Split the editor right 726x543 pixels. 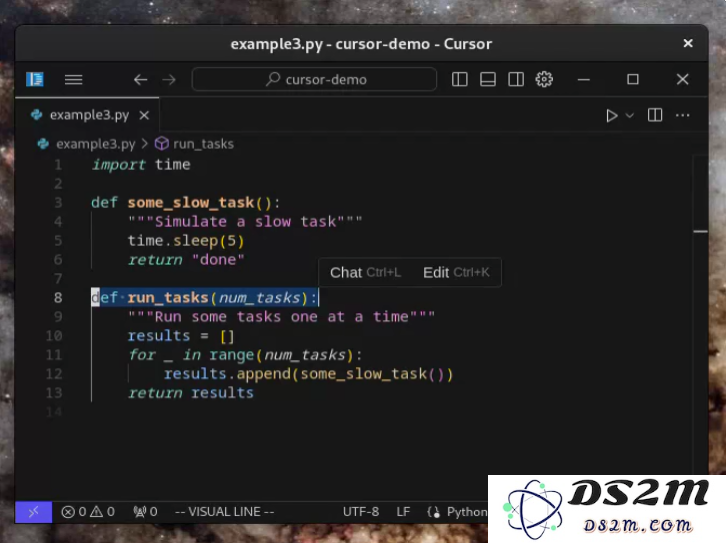coord(655,115)
